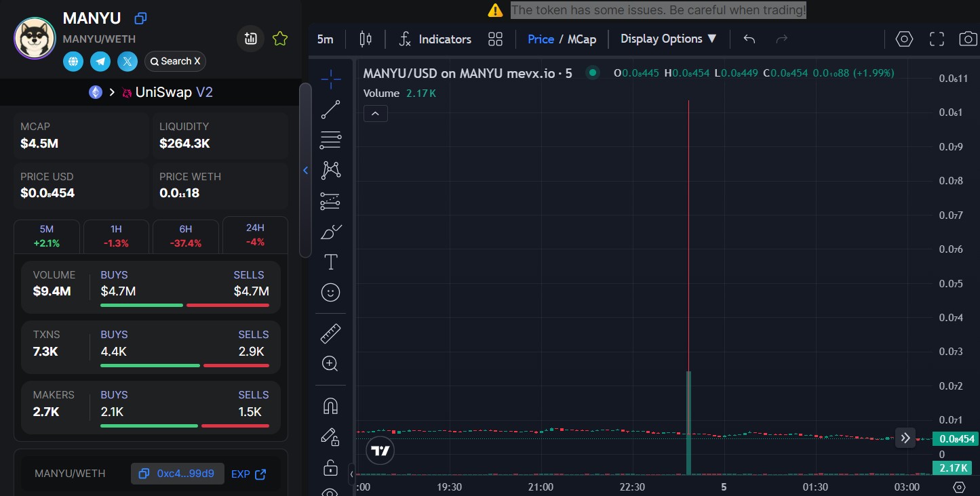Click the Search X button

click(175, 62)
